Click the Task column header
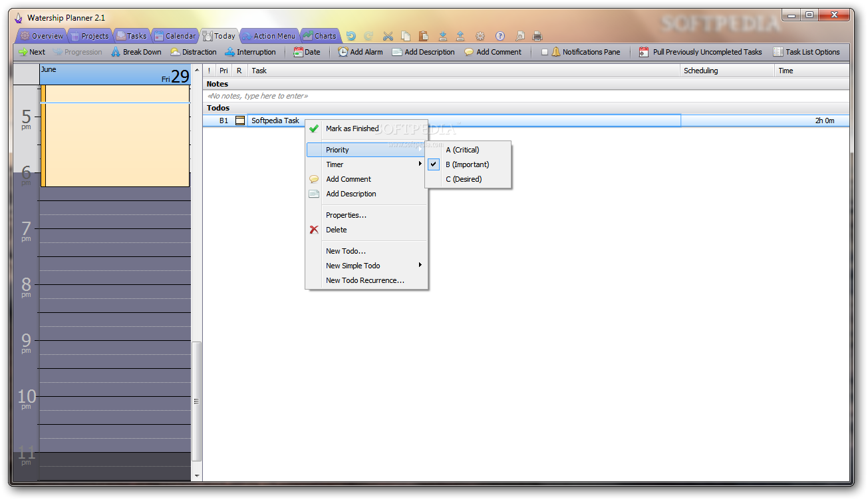Screen dimensions: 868x500 464,71
